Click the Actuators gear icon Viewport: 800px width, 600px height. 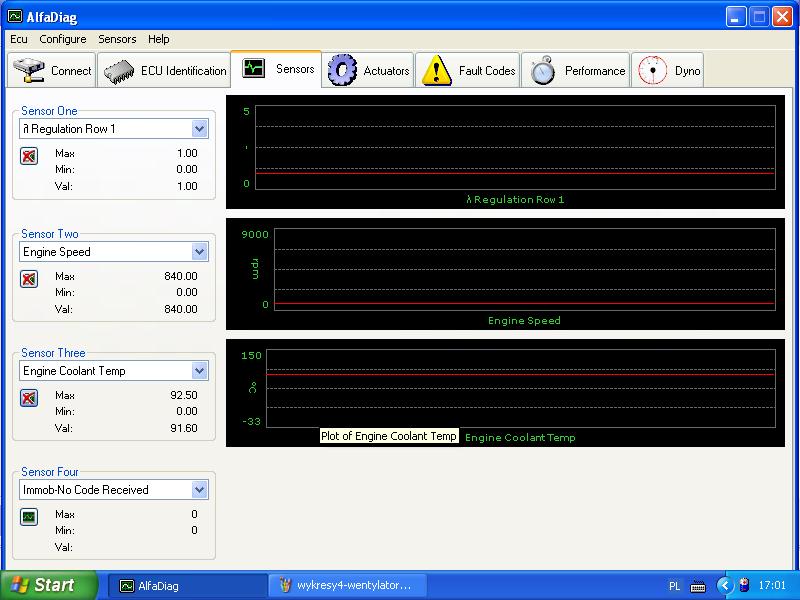(x=342, y=70)
